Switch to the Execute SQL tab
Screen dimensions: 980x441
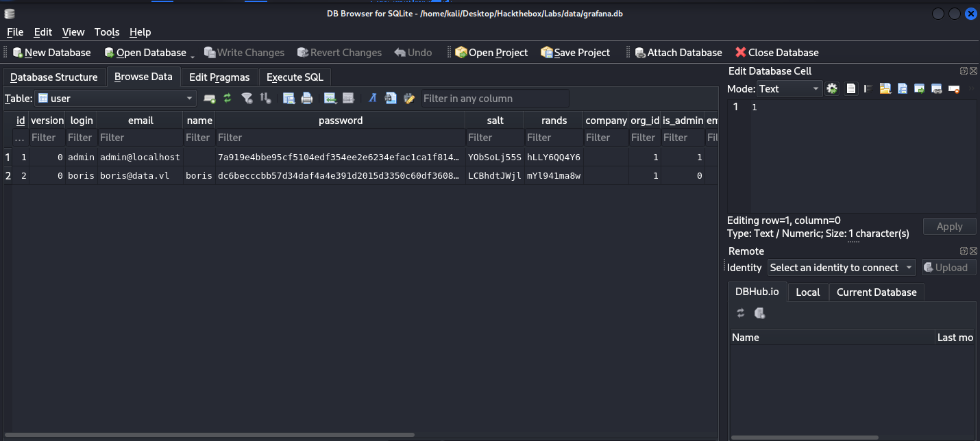295,77
